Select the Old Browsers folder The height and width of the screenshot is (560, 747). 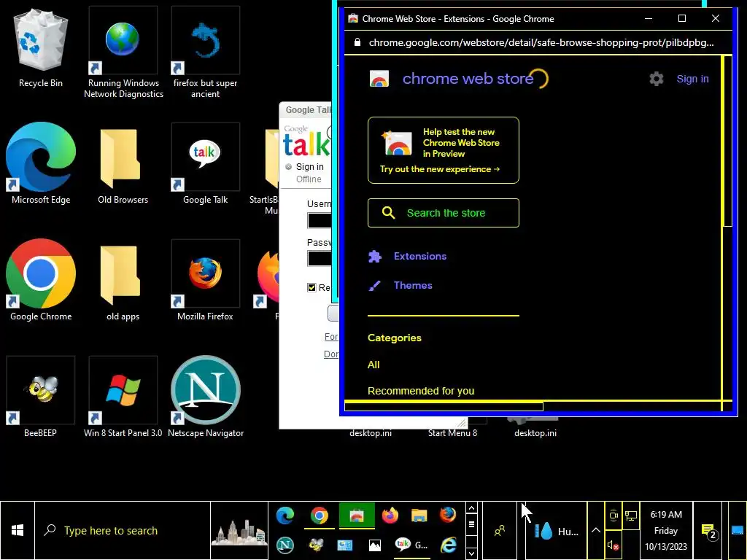pyautogui.click(x=123, y=163)
